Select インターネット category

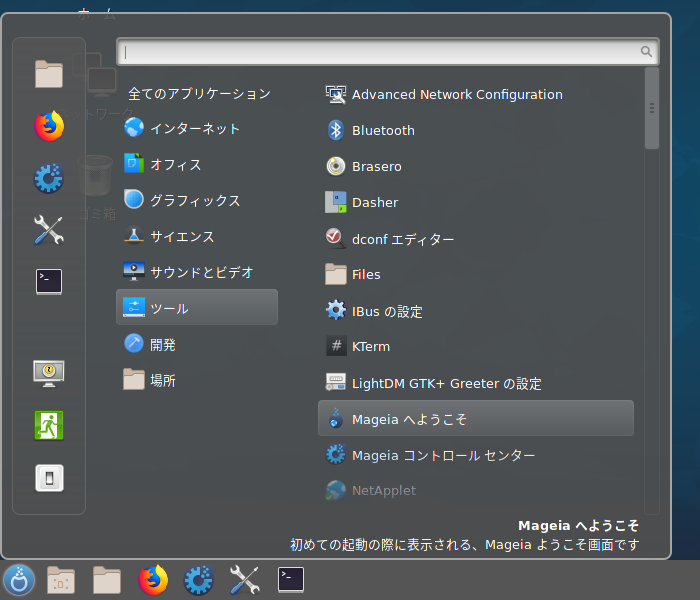[197, 129]
